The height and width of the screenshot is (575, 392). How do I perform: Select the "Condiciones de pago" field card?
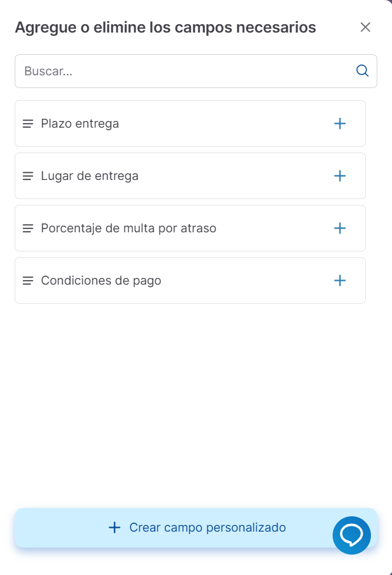click(x=160, y=280)
